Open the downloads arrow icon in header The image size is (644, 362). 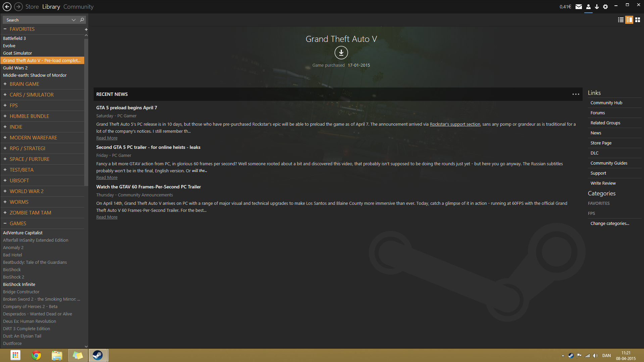click(597, 7)
